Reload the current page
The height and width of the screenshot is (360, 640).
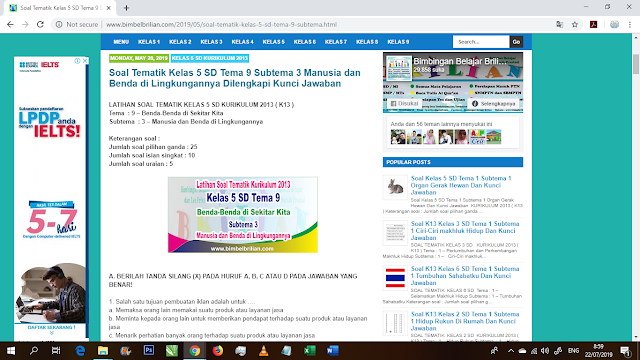(40, 24)
